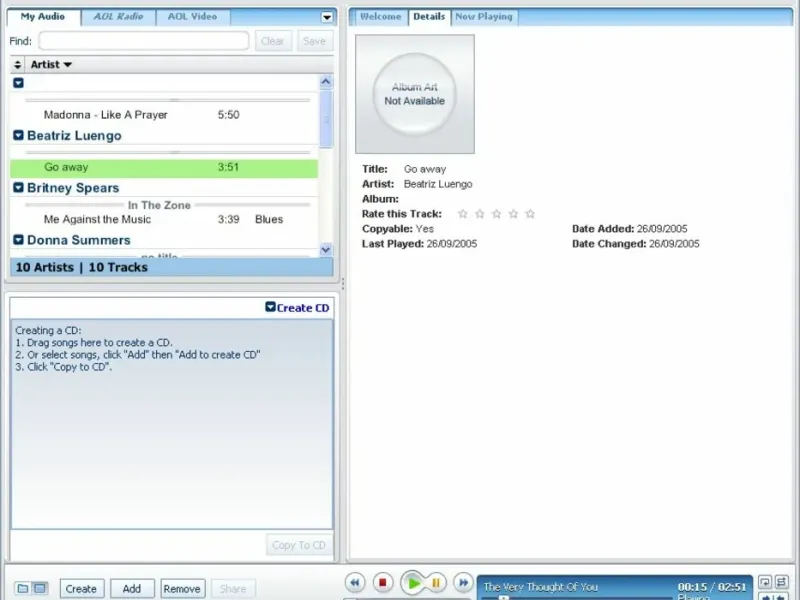Click the Share button

233,589
